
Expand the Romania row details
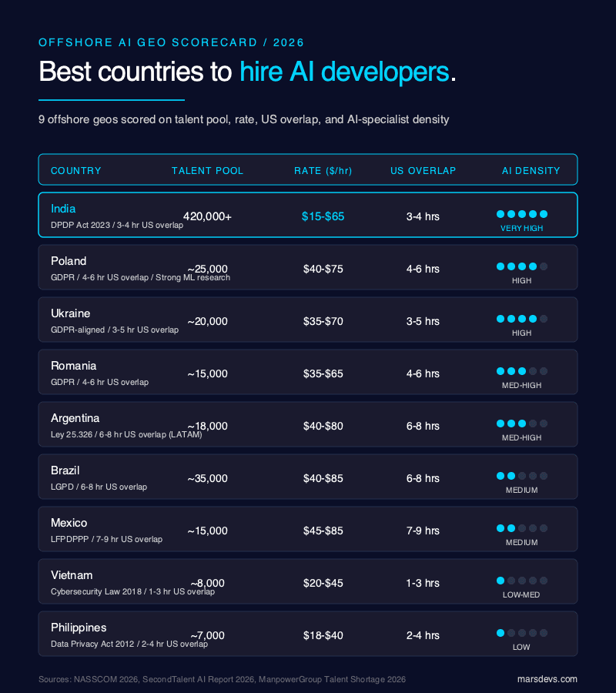pyautogui.click(x=308, y=372)
